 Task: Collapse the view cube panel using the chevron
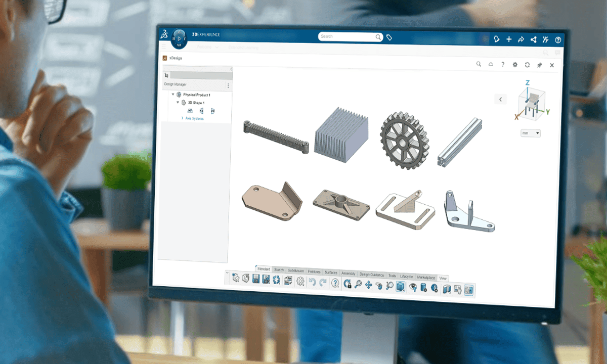pos(500,99)
